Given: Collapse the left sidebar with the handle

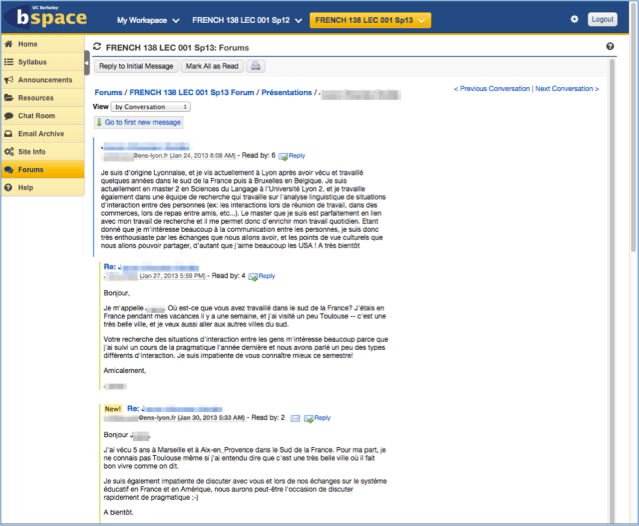Looking at the screenshot, I should [87, 63].
